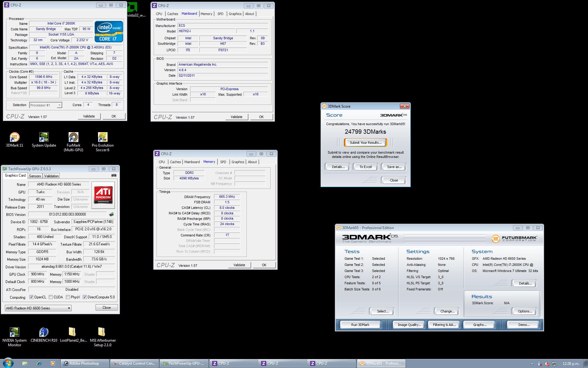The height and width of the screenshot is (368, 588).
Task: Click Details button in 3DMark Score dialog
Action: point(338,167)
